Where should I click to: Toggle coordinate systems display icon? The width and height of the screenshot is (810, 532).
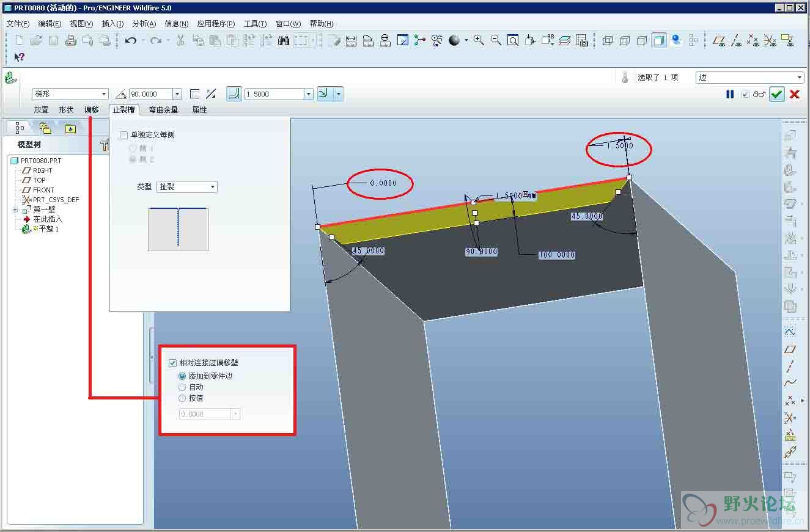[x=770, y=41]
